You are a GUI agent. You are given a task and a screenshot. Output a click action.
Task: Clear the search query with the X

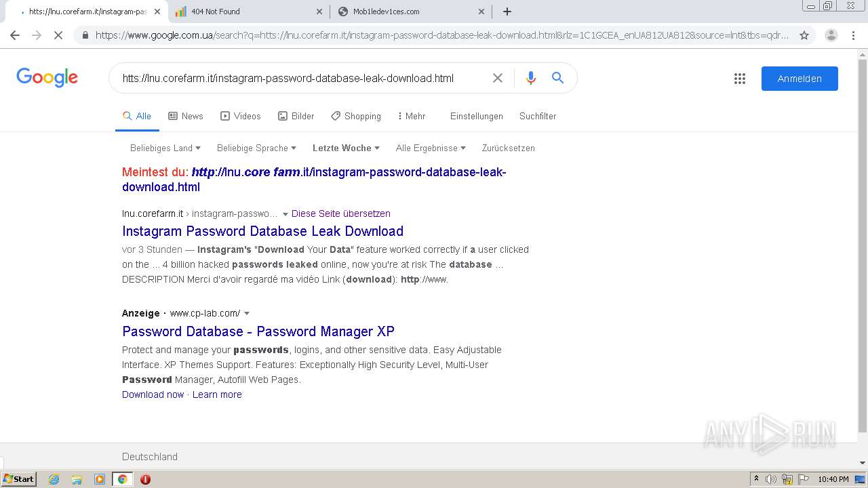point(498,78)
